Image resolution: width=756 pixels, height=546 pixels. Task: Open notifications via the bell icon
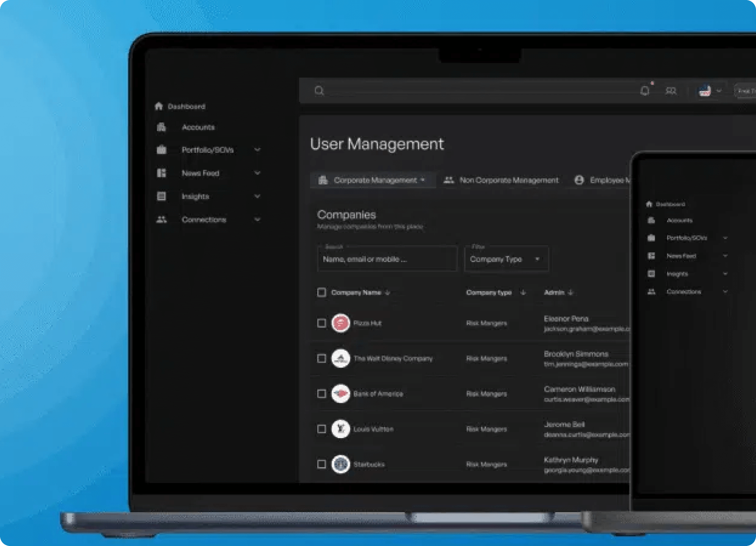point(645,91)
